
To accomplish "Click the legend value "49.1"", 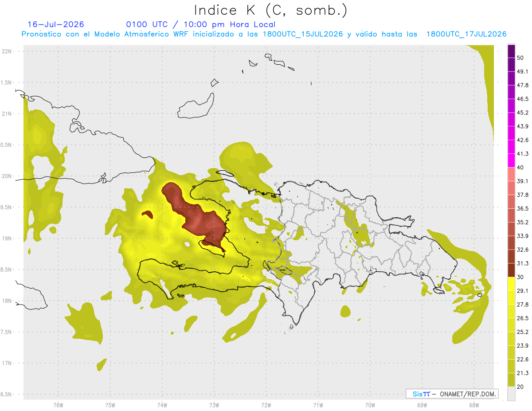I will tap(523, 71).
